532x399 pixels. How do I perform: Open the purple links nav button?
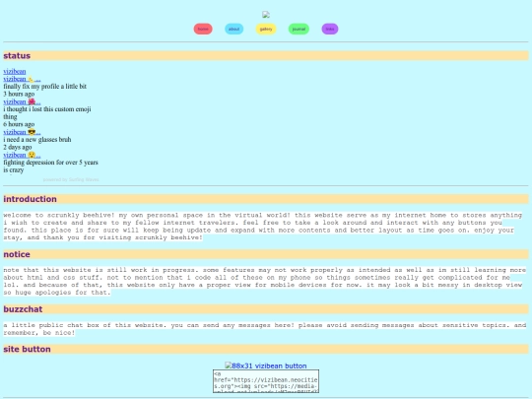coord(330,29)
